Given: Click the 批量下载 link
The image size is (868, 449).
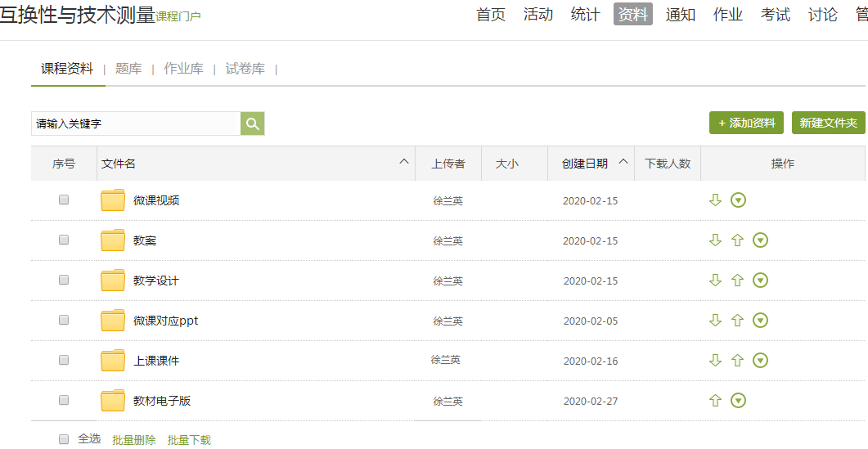Looking at the screenshot, I should [189, 440].
